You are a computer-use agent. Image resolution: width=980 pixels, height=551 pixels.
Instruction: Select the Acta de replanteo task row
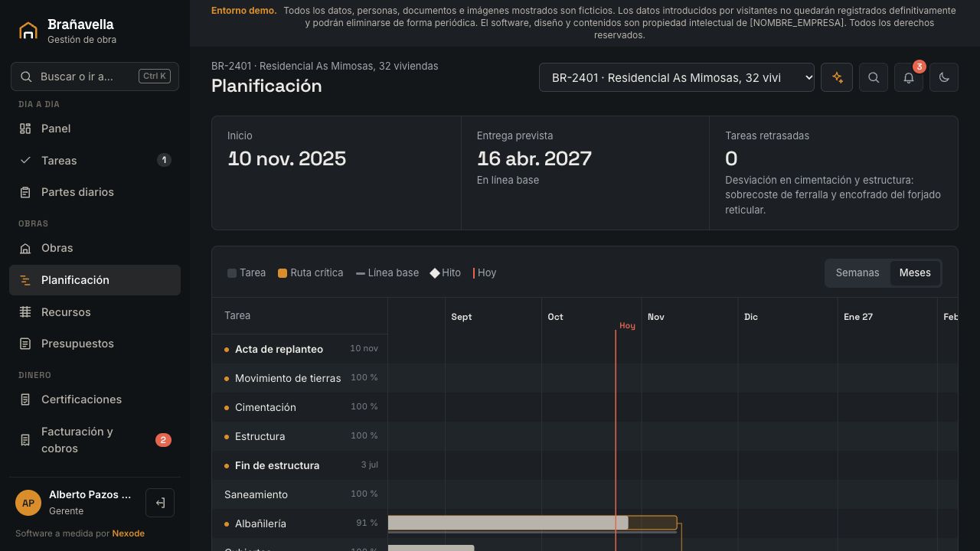point(300,349)
